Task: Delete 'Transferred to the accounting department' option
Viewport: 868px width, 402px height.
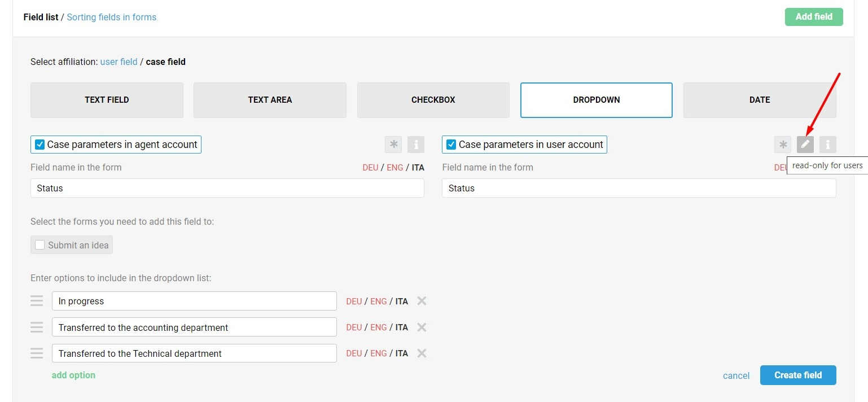Action: (x=422, y=327)
